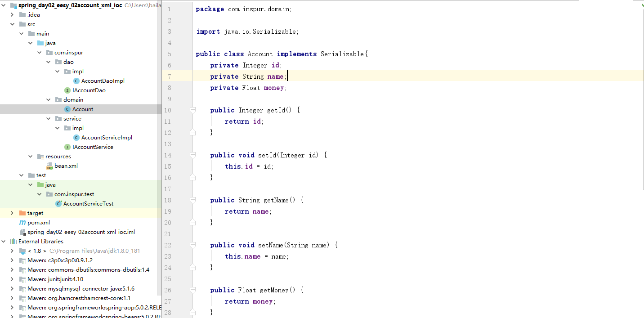This screenshot has width=644, height=318.
Task: Expand the .idea folder
Action: [12, 15]
